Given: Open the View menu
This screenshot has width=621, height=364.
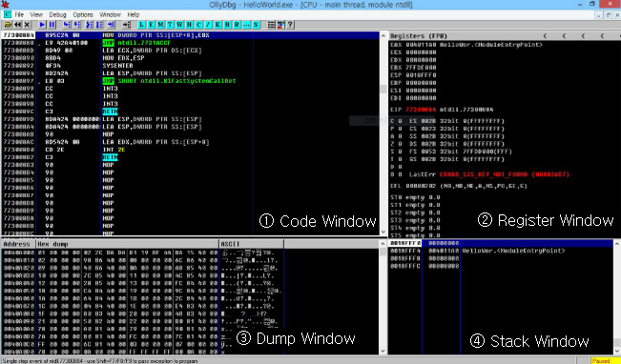Looking at the screenshot, I should pyautogui.click(x=36, y=14).
